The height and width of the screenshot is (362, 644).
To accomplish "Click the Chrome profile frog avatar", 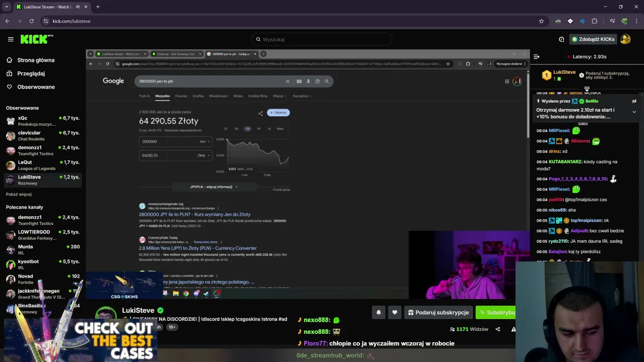I will point(624,21).
